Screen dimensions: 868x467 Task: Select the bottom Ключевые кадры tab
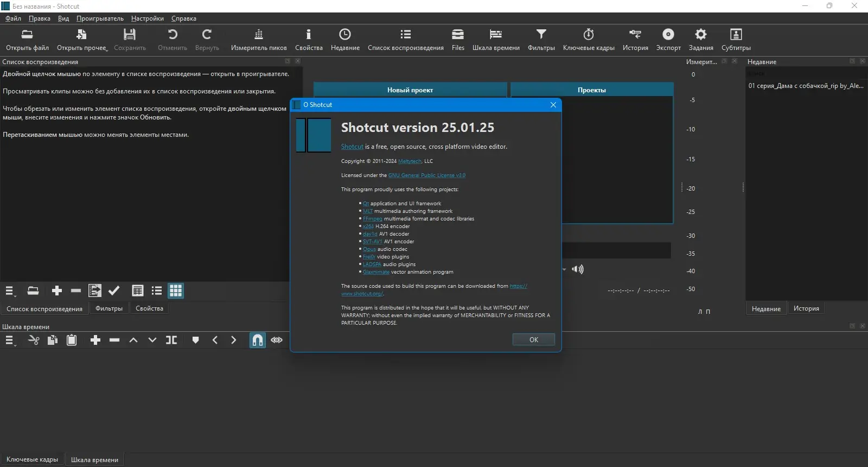[33, 459]
